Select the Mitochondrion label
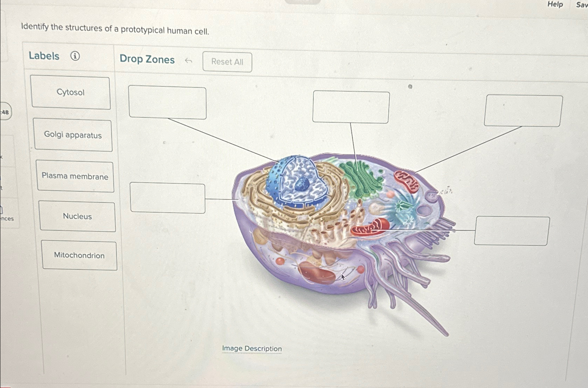 pyautogui.click(x=79, y=255)
